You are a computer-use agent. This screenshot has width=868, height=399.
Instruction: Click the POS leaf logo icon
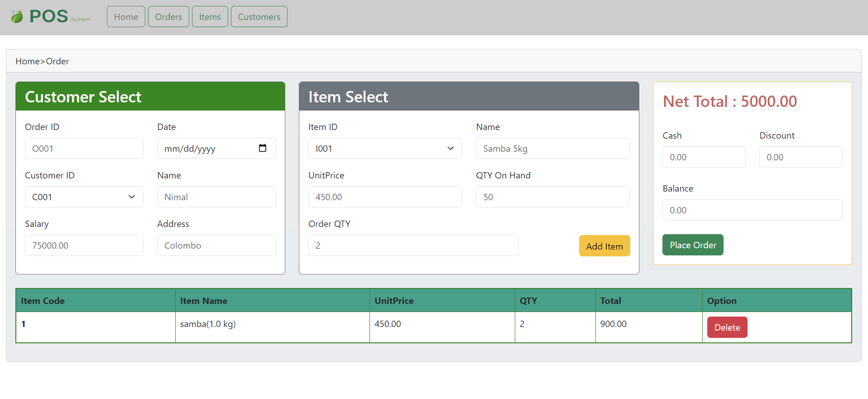pyautogui.click(x=17, y=17)
